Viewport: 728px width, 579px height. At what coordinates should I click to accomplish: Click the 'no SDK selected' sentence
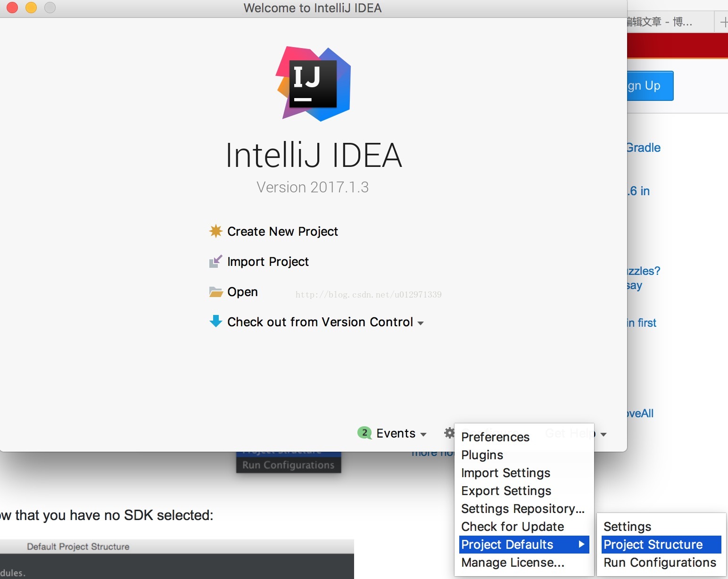click(x=107, y=515)
